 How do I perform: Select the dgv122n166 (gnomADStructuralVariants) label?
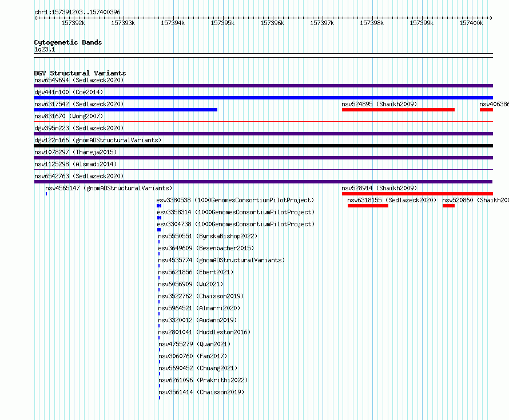tap(98, 140)
